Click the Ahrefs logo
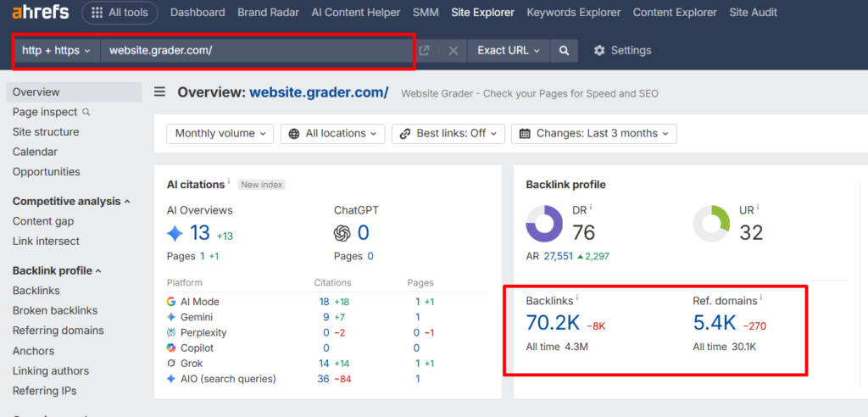The width and height of the screenshot is (868, 417). tap(41, 12)
